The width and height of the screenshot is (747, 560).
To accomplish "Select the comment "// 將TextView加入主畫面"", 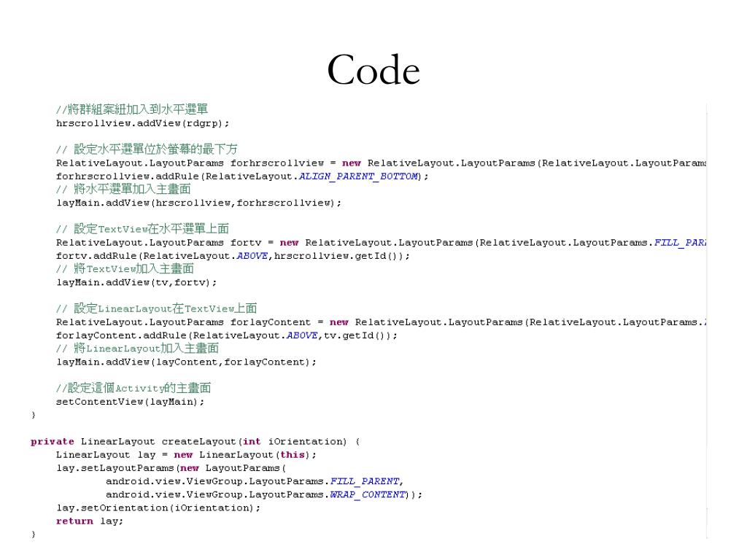I will pos(125,268).
